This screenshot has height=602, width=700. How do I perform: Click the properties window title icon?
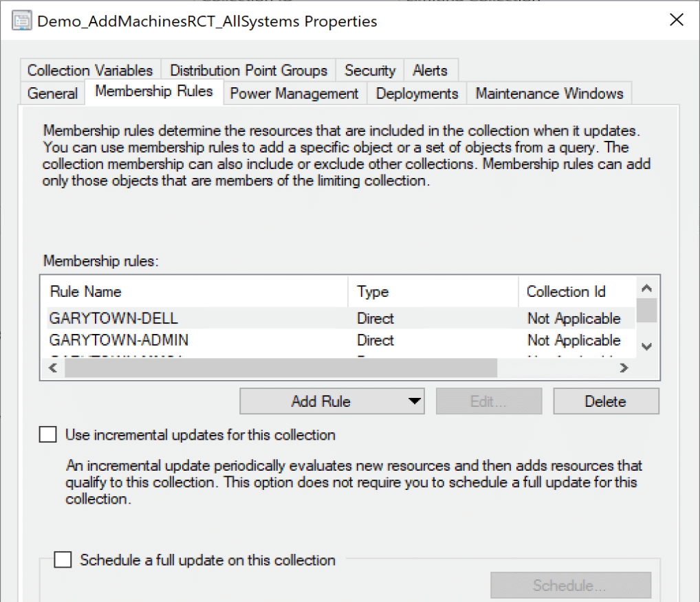(x=22, y=21)
